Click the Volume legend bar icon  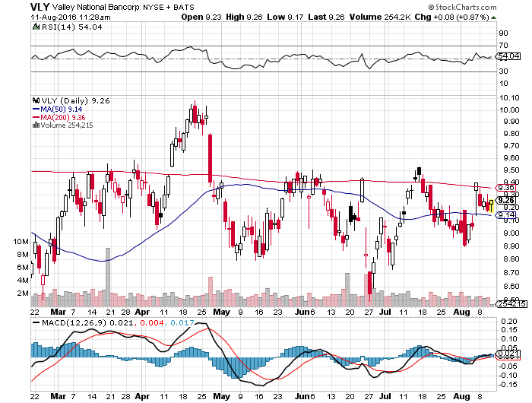click(x=34, y=124)
